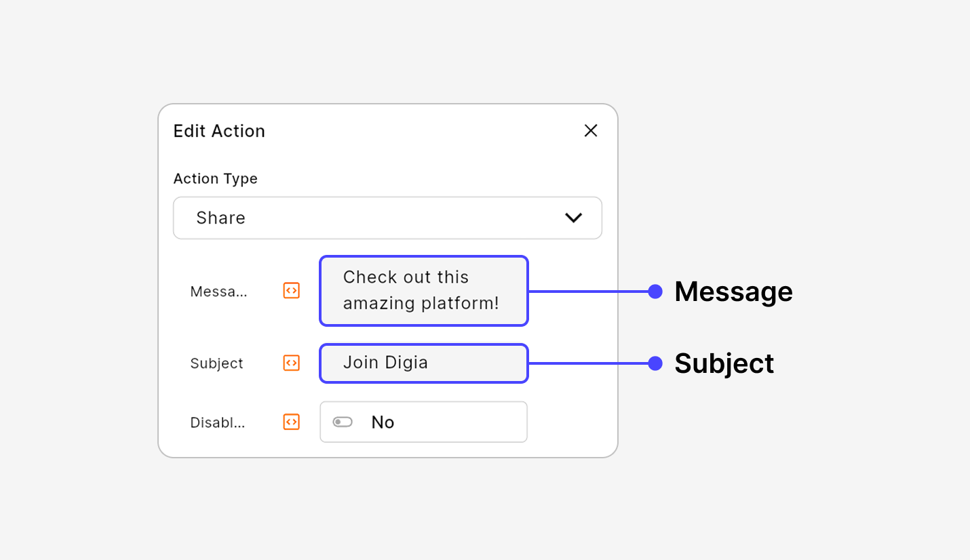Click the blue dot beside Message annotation
Viewport: 970px width, 560px height.
(x=655, y=292)
